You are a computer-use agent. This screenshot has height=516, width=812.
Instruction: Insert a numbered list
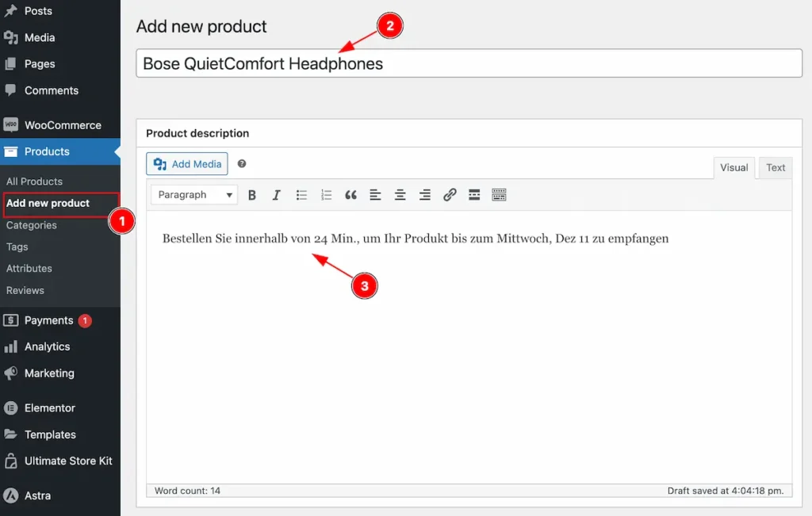(326, 195)
